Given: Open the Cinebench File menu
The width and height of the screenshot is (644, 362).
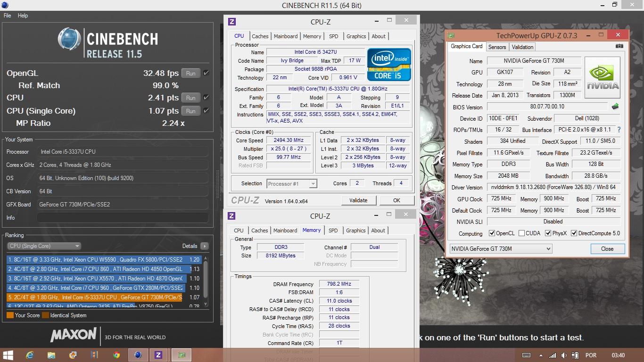Looking at the screenshot, I should tap(7, 16).
